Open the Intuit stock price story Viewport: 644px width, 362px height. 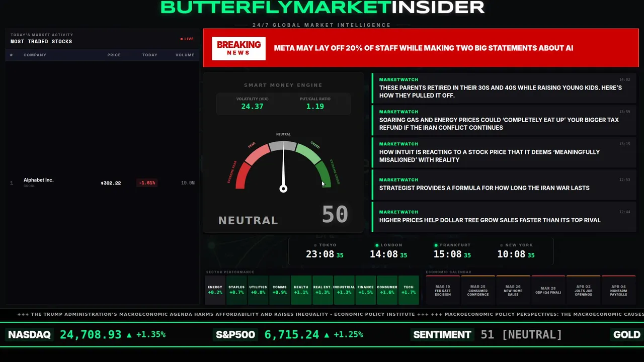click(505, 152)
